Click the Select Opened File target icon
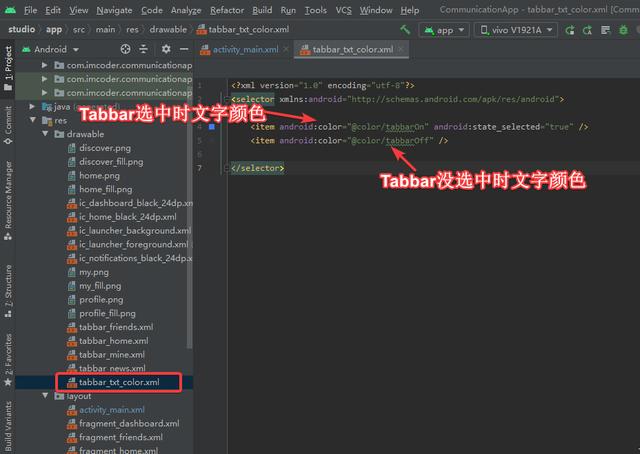The image size is (640, 454). point(125,49)
